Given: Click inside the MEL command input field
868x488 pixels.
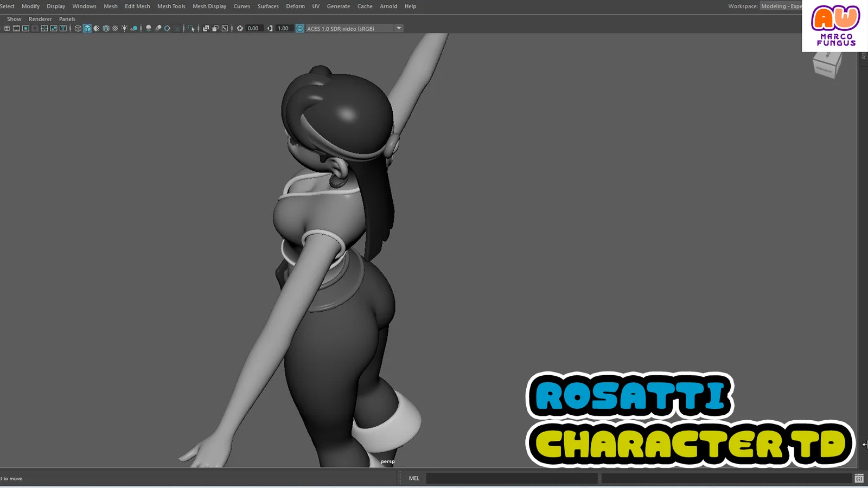Looking at the screenshot, I should [513, 478].
